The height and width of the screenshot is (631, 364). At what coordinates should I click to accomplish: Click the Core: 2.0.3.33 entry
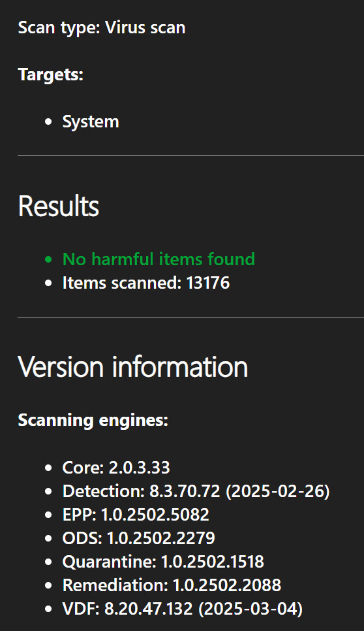pyautogui.click(x=116, y=468)
